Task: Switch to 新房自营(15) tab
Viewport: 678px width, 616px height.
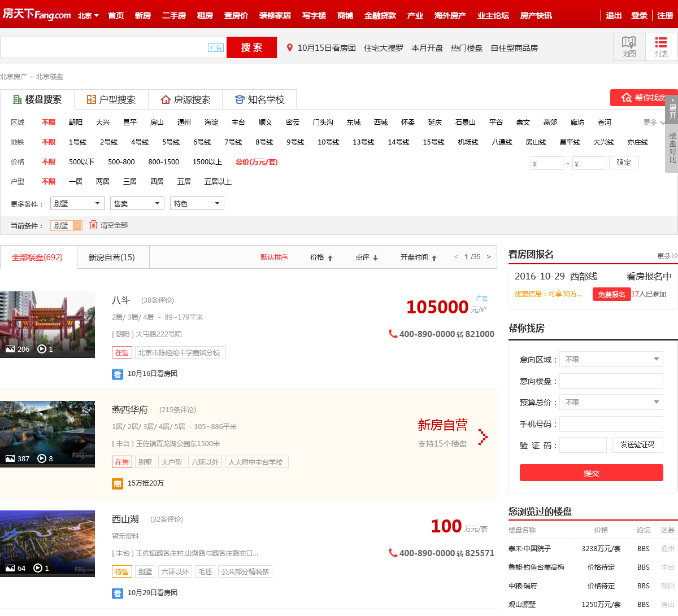Action: click(x=112, y=257)
